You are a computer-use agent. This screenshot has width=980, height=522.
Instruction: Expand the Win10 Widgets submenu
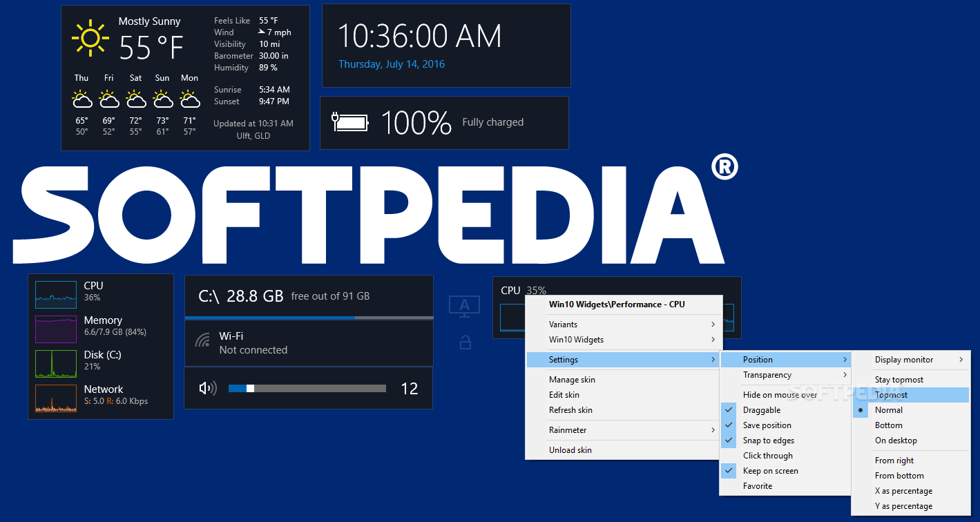[x=624, y=340]
